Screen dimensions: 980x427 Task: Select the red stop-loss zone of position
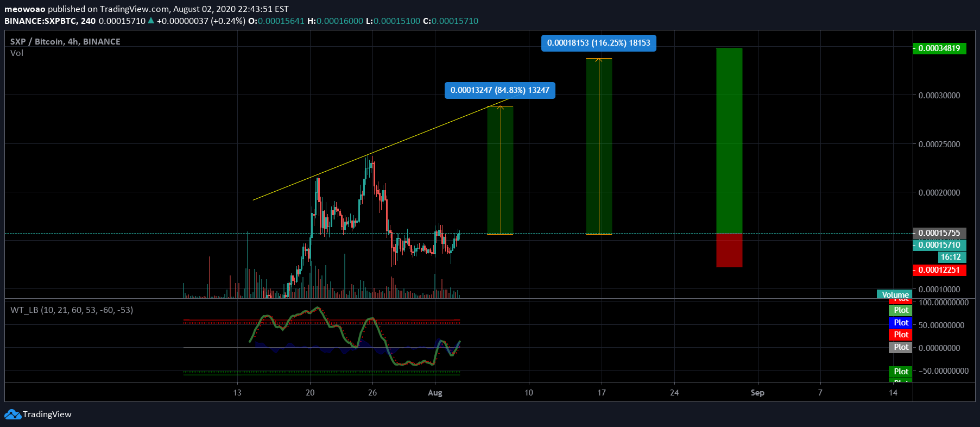pyautogui.click(x=729, y=250)
